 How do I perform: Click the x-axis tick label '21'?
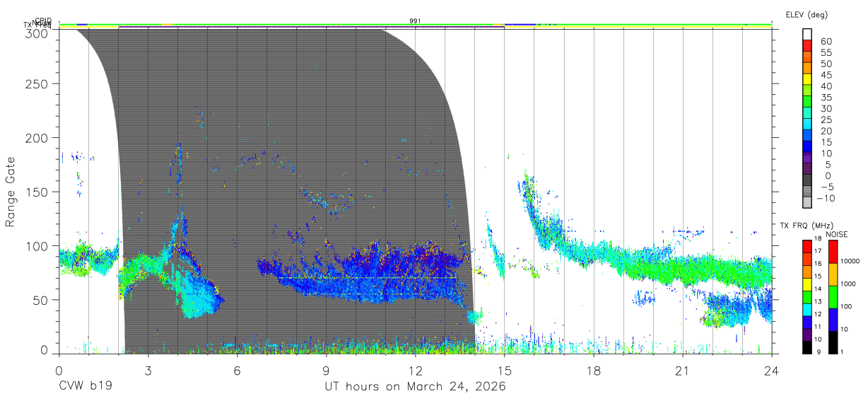[x=682, y=370]
